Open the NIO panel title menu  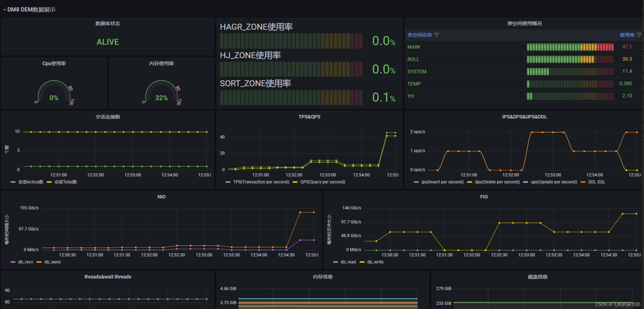pos(161,197)
